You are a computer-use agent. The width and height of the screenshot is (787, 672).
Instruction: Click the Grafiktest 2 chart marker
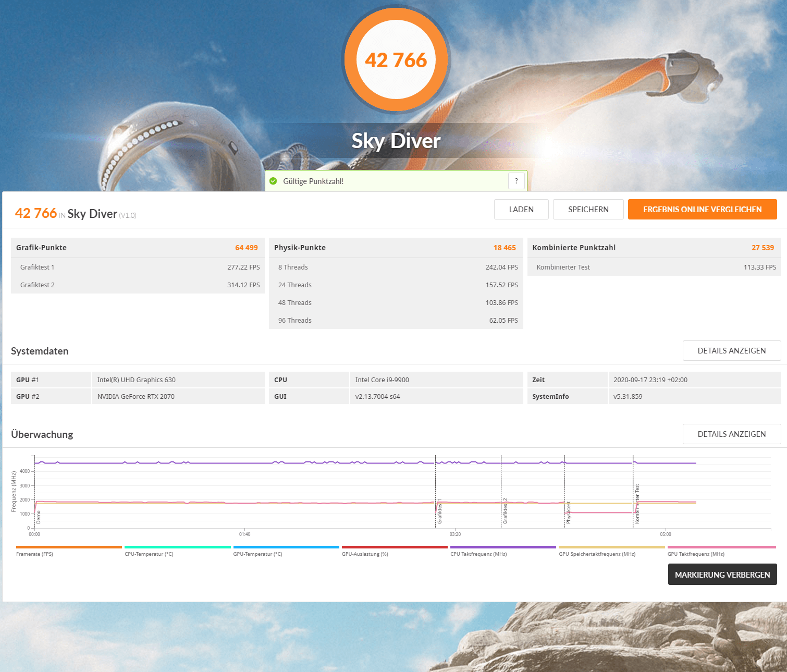click(505, 511)
